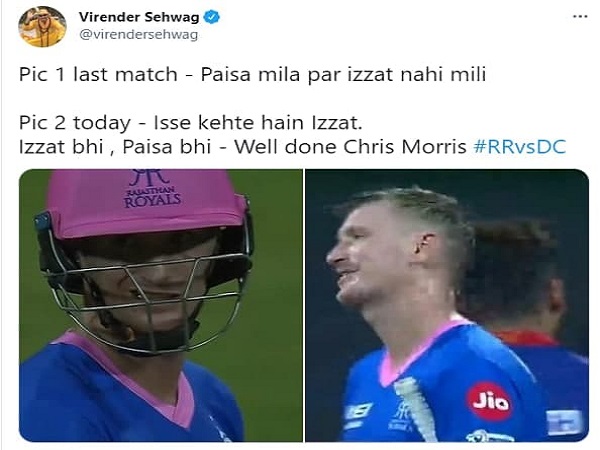600x450 pixels.
Task: Click the 'Pic 2 today' tweet line
Action: point(191,123)
